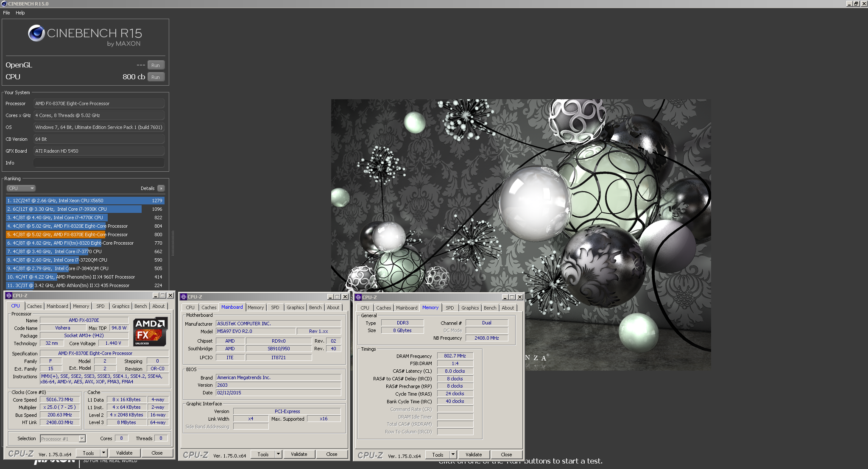Open Bench tab in Memory CPU-Z window
The image size is (868, 469).
pyautogui.click(x=490, y=308)
